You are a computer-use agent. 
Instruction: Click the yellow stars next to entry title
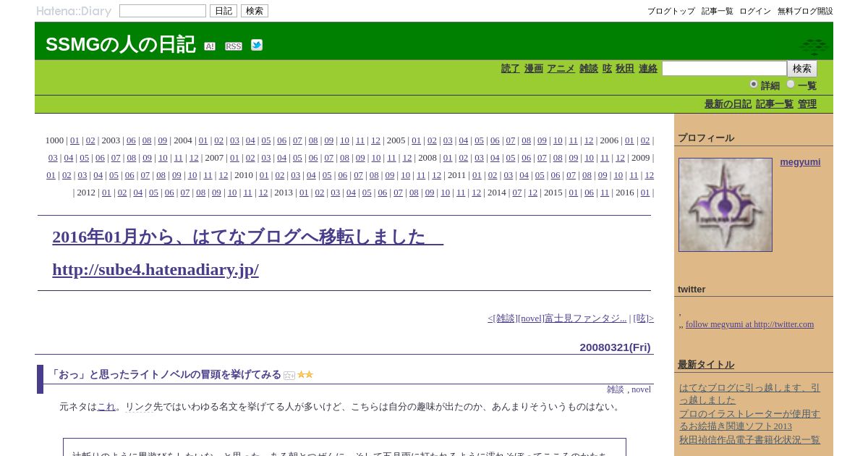click(x=305, y=375)
